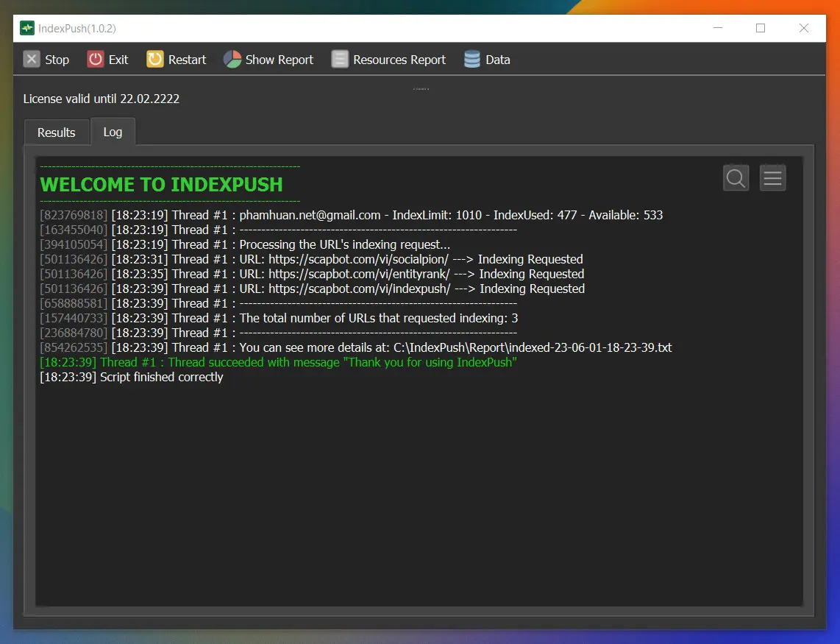The image size is (840, 644).
Task: Click the phamhuan.net@gmail.com log entry
Action: (352, 215)
